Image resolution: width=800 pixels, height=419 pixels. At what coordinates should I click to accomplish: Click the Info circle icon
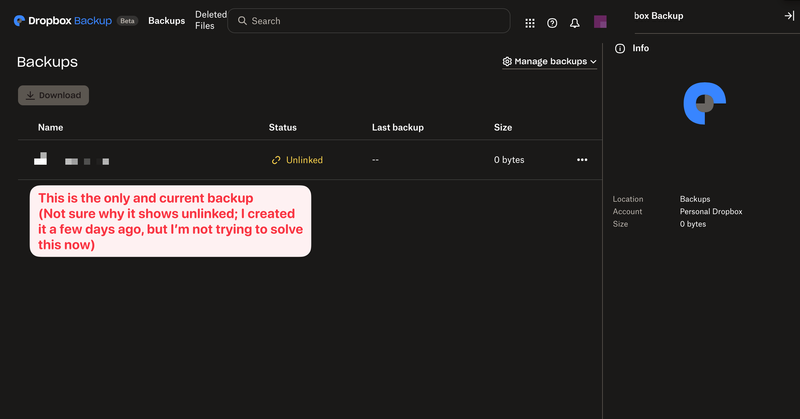click(x=620, y=48)
